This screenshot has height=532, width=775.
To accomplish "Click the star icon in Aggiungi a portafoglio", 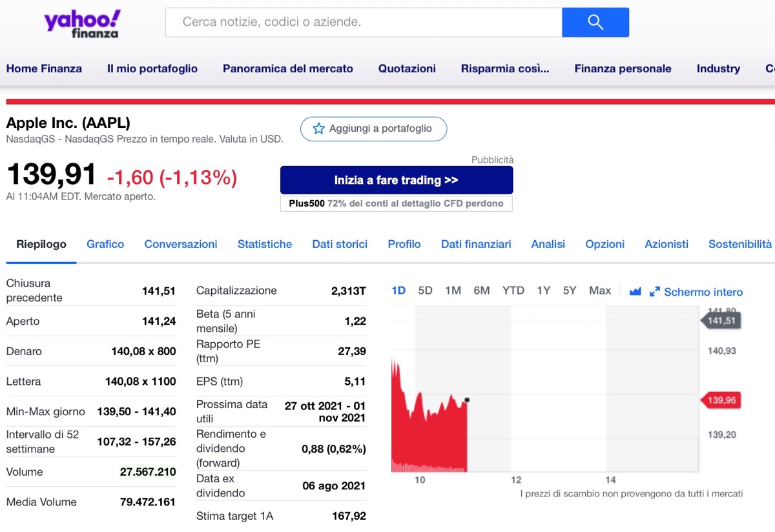I will [318, 128].
